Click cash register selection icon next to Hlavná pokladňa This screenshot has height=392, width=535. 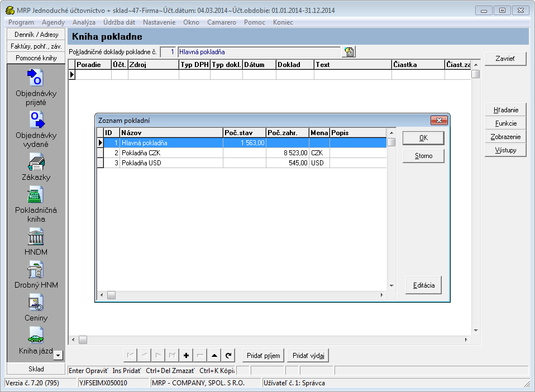tap(349, 52)
